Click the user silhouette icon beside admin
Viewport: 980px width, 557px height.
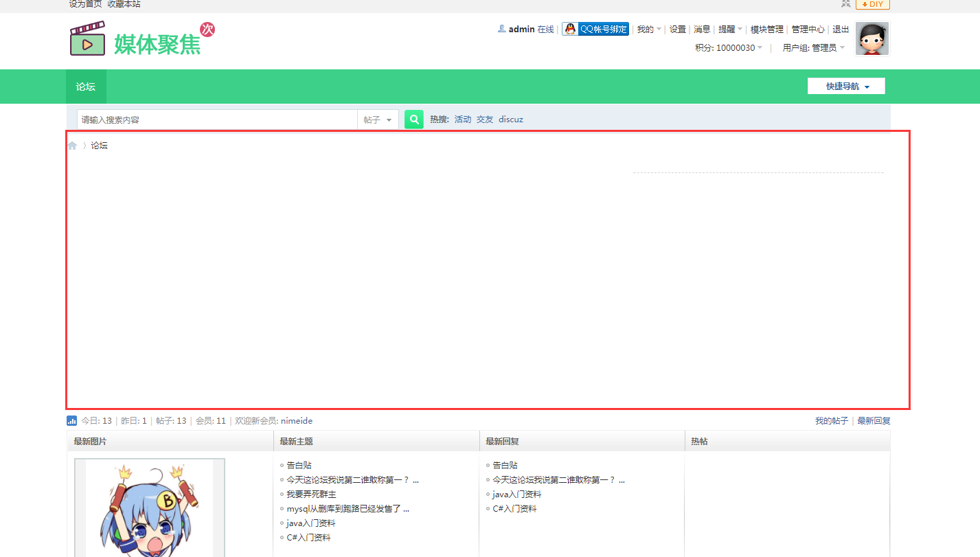point(502,29)
